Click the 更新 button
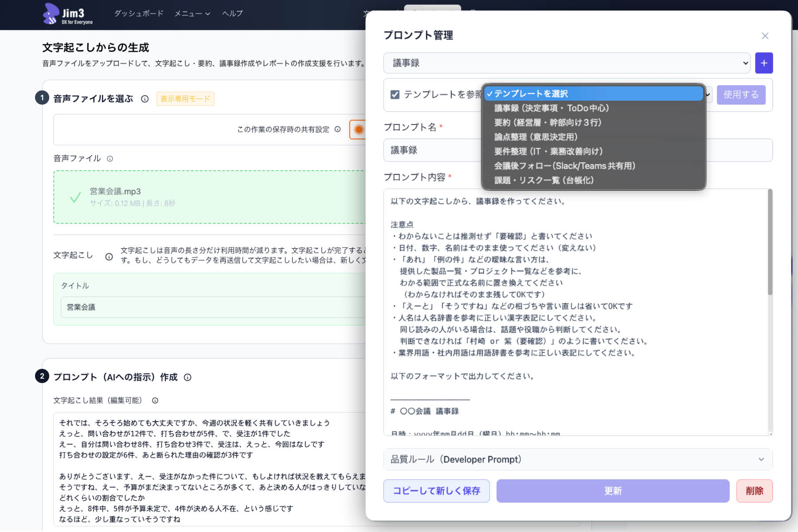Image resolution: width=798 pixels, height=532 pixels. pos(613,491)
